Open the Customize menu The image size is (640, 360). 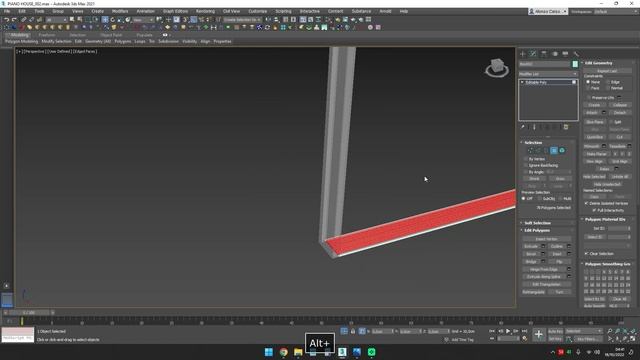(258, 11)
